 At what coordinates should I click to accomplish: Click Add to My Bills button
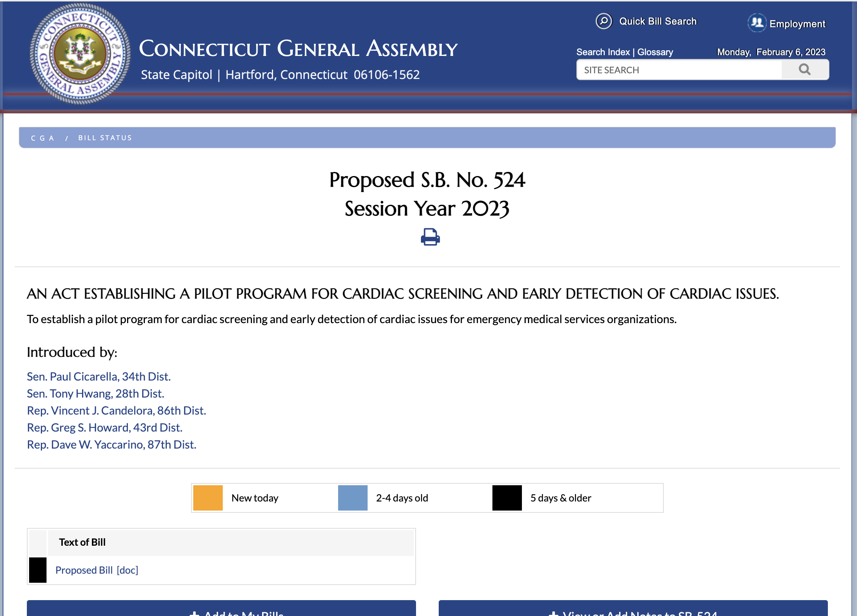[221, 609]
